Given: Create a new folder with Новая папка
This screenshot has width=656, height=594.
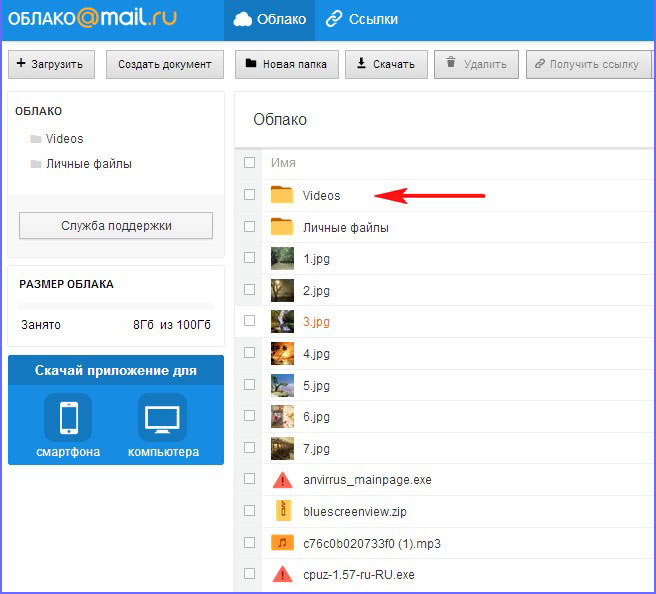Looking at the screenshot, I should (287, 64).
